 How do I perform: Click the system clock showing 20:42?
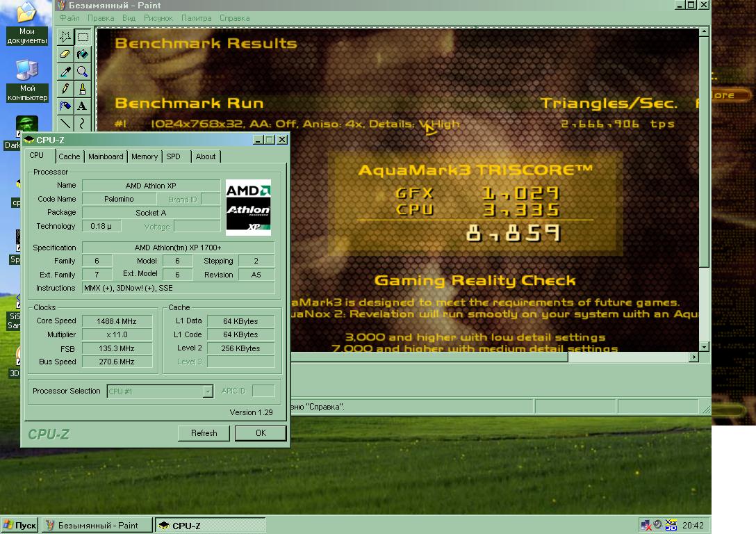(693, 526)
